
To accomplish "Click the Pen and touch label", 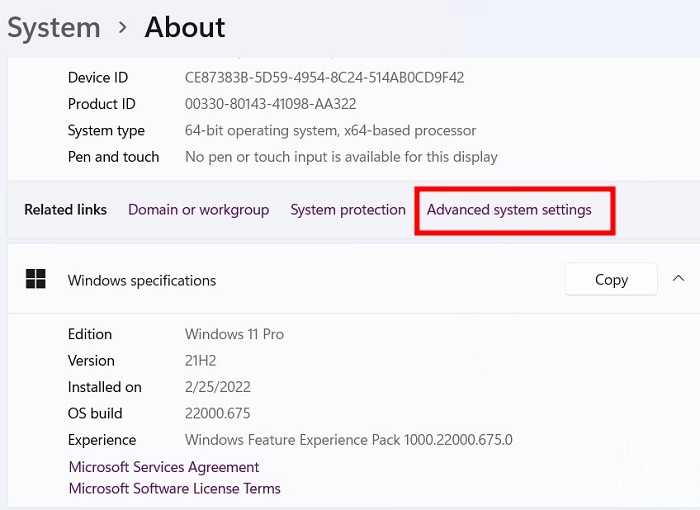I will click(113, 157).
